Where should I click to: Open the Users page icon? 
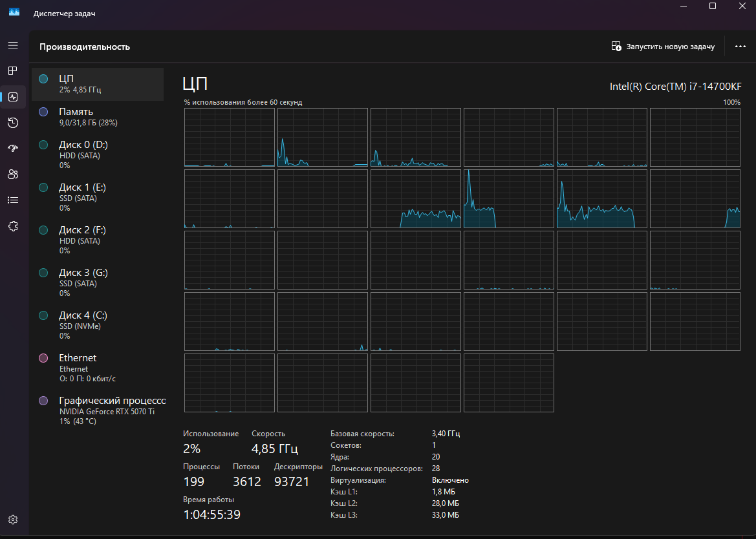(13, 174)
